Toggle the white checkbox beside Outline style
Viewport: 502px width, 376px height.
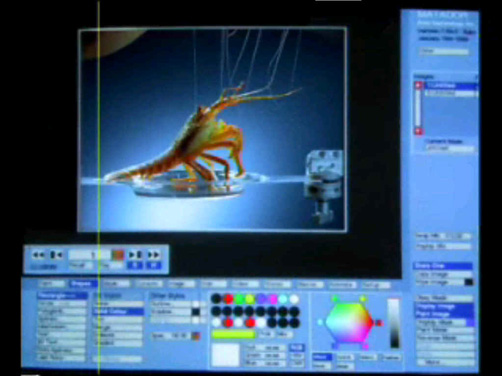(196, 304)
